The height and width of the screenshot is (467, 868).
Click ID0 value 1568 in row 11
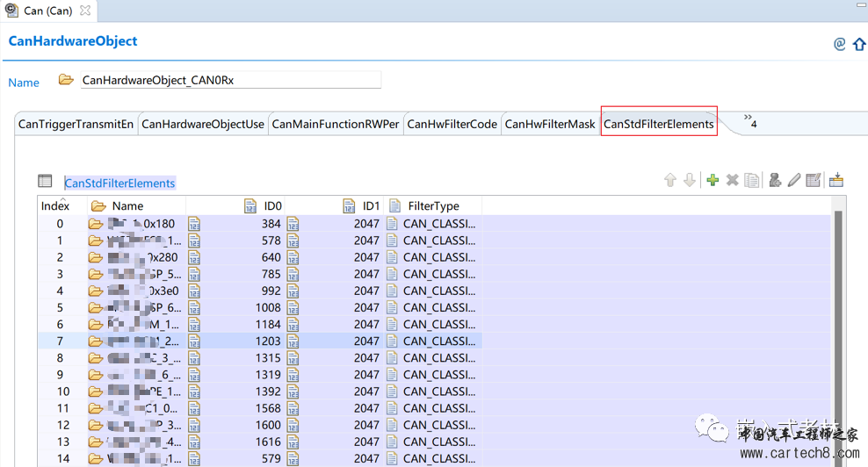268,408
